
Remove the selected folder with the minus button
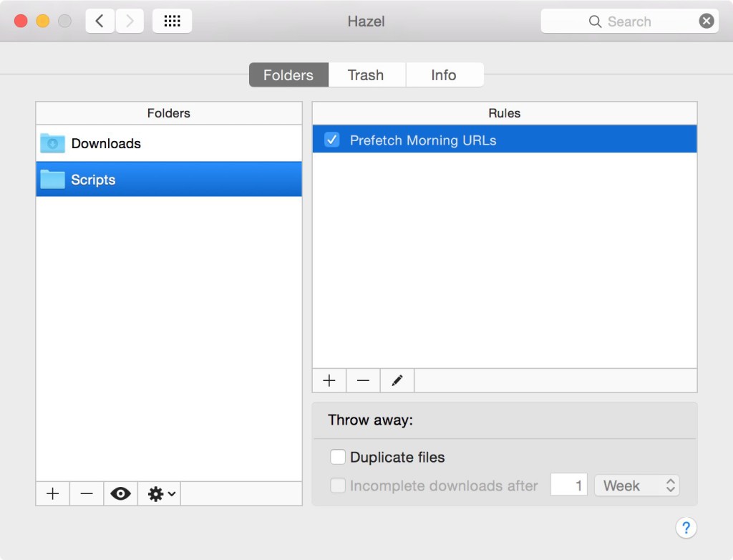tap(87, 493)
